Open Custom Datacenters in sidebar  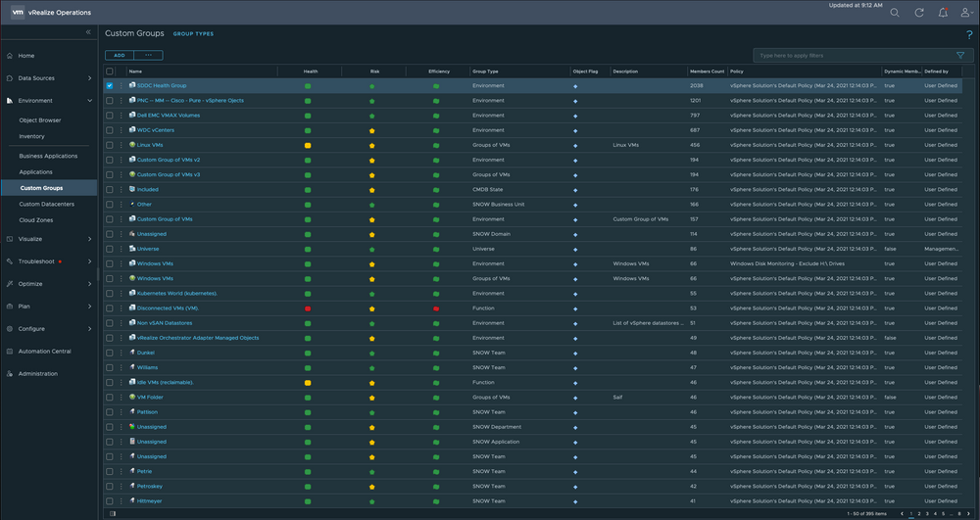[x=46, y=204]
